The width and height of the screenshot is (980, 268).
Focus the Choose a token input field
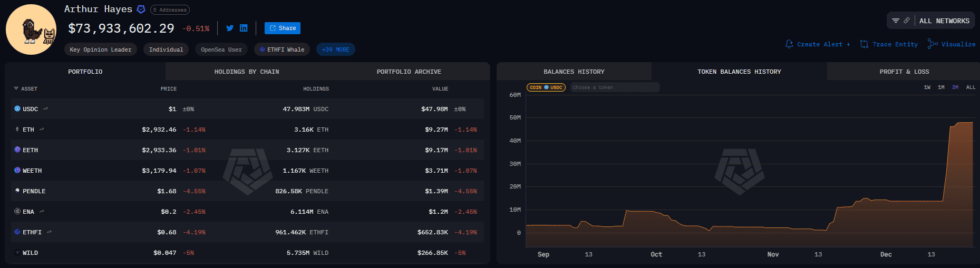[614, 87]
